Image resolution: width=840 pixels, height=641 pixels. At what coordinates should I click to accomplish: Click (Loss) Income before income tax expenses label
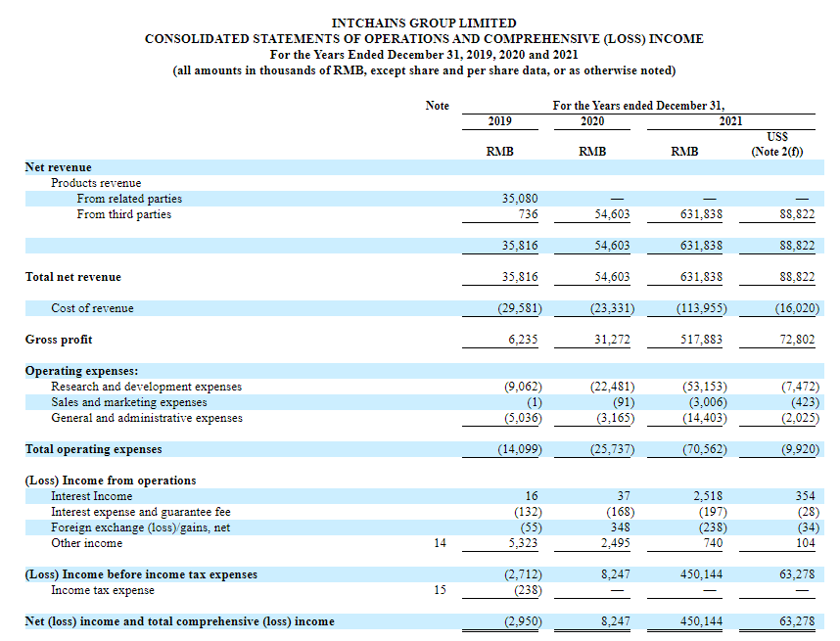(141, 574)
